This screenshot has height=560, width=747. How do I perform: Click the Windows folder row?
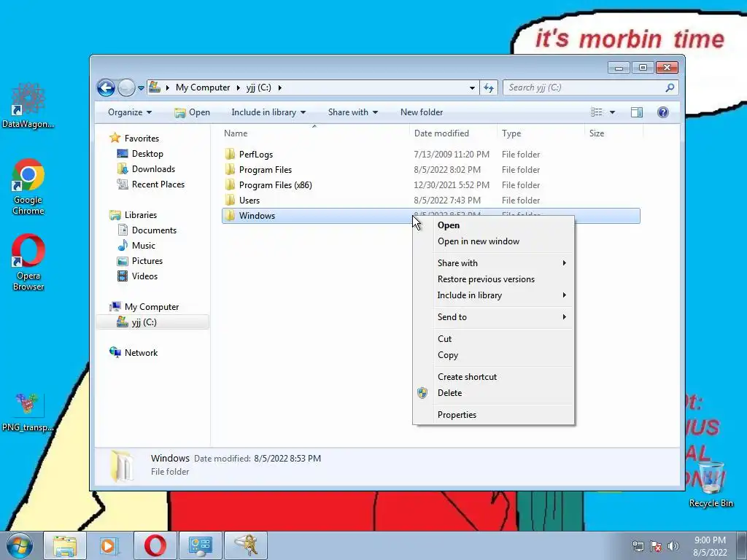(x=430, y=216)
